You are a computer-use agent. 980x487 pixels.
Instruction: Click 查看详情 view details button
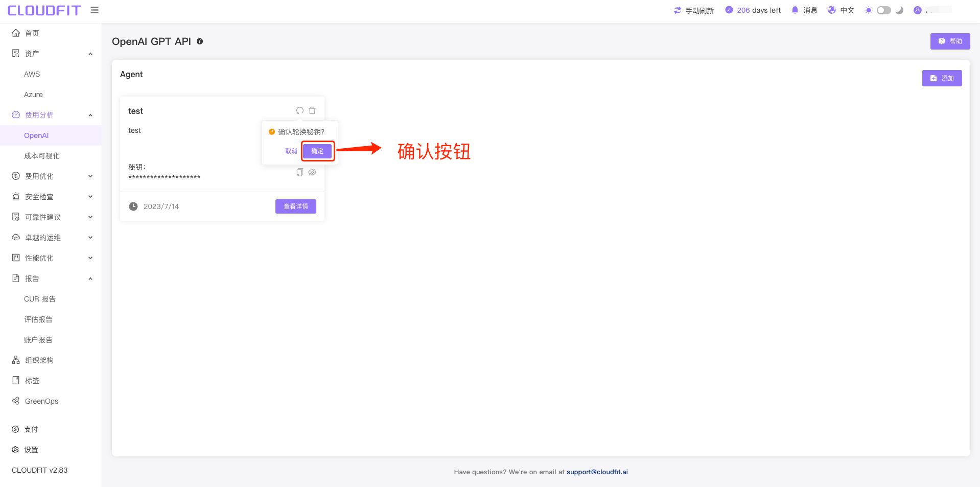pos(296,206)
